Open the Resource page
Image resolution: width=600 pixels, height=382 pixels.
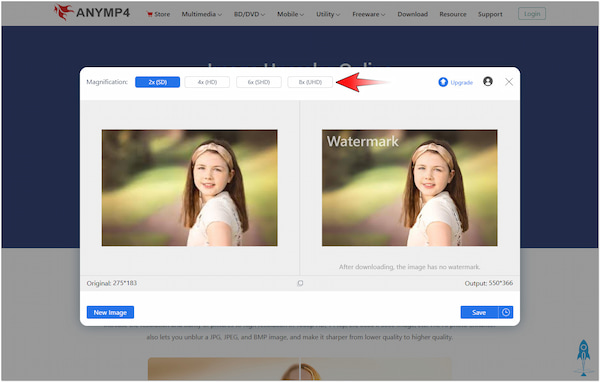(x=453, y=14)
